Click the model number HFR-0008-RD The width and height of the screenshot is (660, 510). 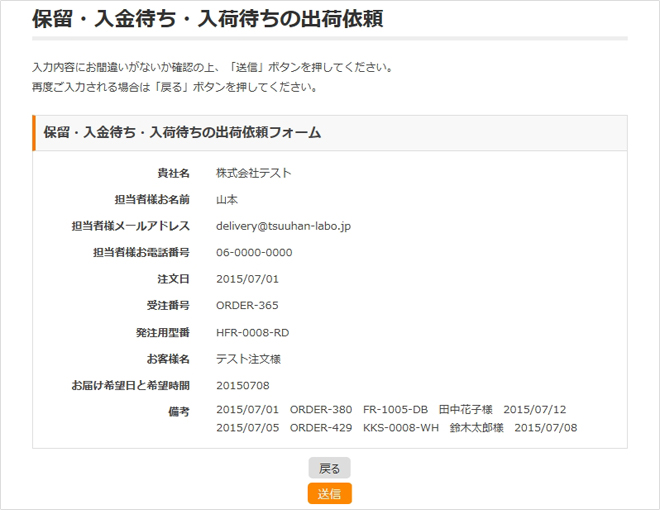pyautogui.click(x=252, y=332)
